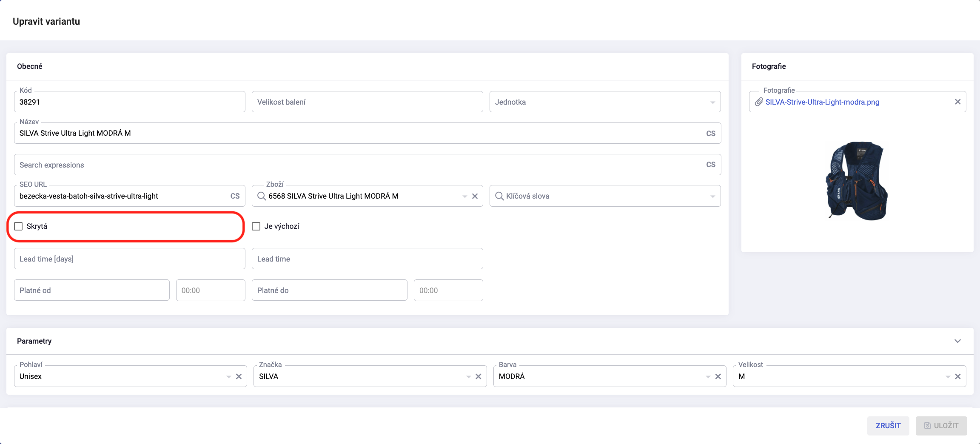Click the blue vest product thumbnail
The height and width of the screenshot is (444, 980).
[x=857, y=181]
